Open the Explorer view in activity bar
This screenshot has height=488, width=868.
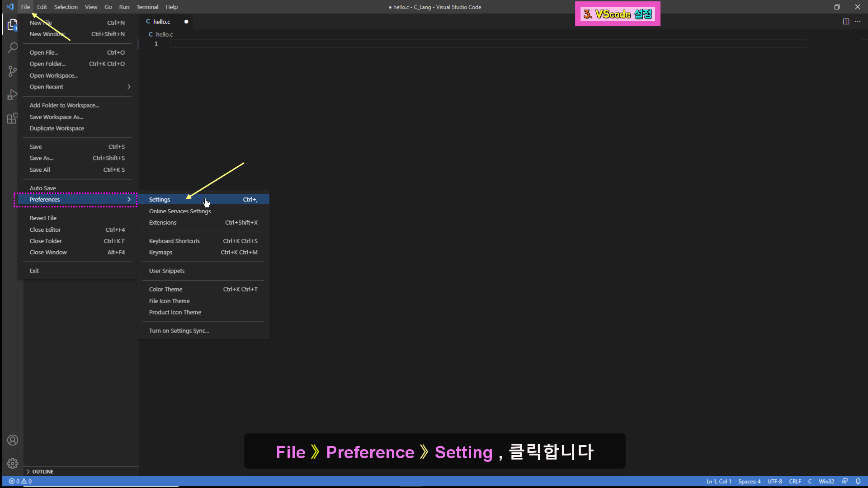pyautogui.click(x=12, y=24)
